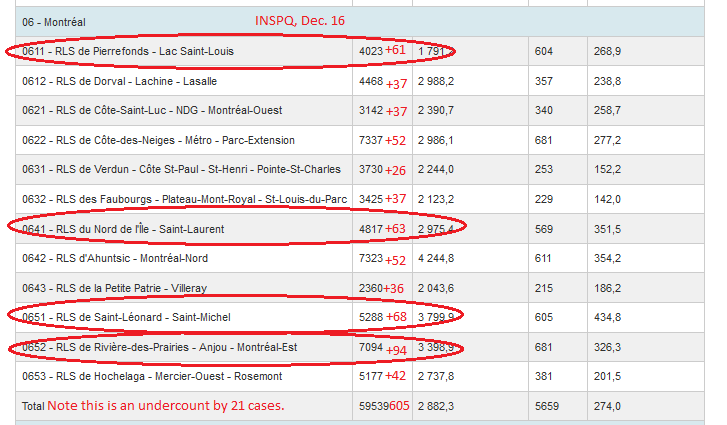Viewport: 727px width, 425px height.
Task: Click value 268,9 in Pierrefonds row
Action: [607, 51]
